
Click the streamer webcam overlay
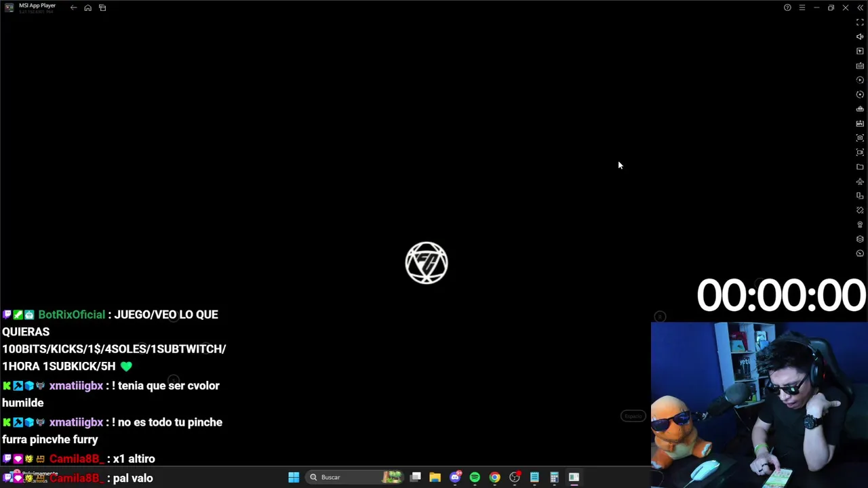pyautogui.click(x=759, y=405)
